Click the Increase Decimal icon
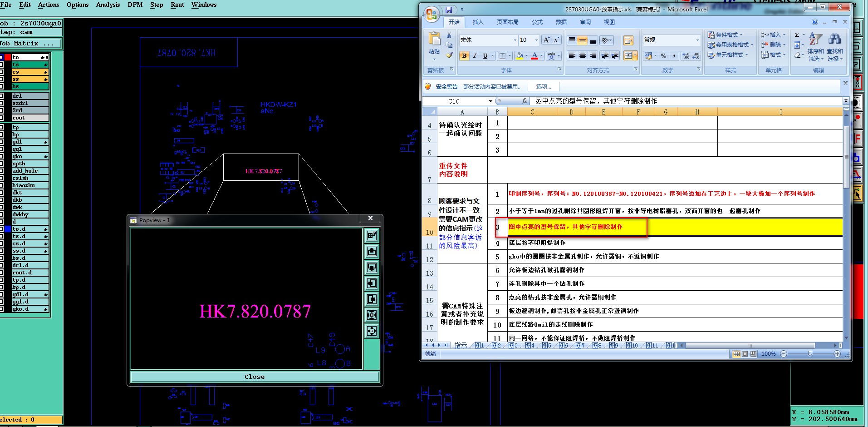The height and width of the screenshot is (427, 868). point(686,56)
